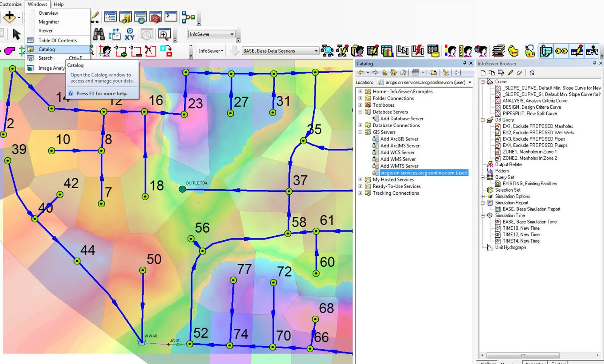Open the Help menu
604x364 pixels.
click(x=59, y=4)
